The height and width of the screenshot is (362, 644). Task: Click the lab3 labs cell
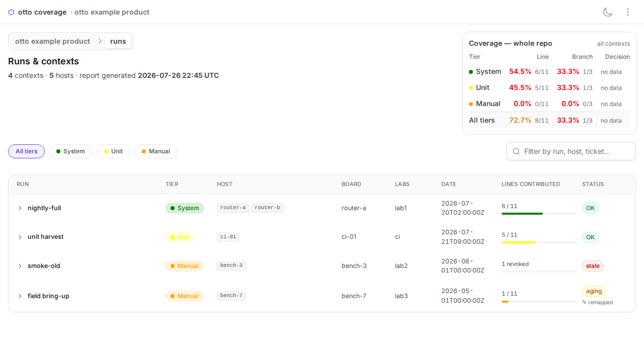point(401,296)
